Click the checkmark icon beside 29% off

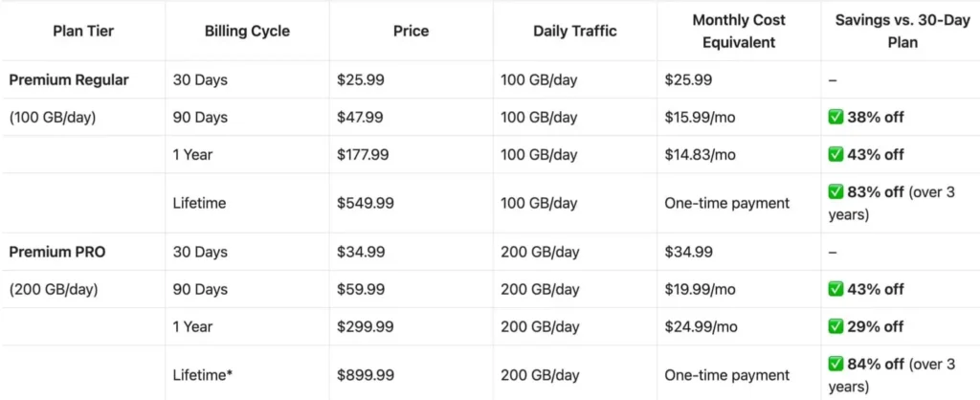pyautogui.click(x=835, y=326)
